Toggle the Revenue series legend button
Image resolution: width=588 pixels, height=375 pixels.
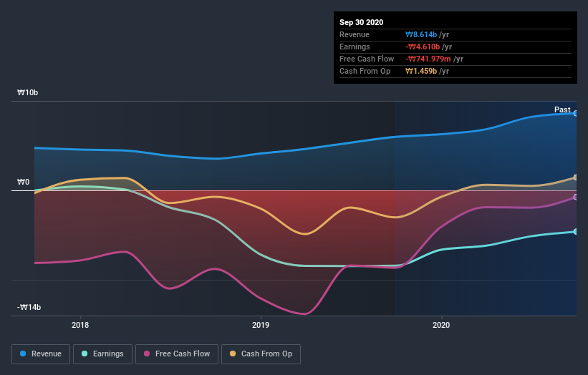pyautogui.click(x=41, y=354)
